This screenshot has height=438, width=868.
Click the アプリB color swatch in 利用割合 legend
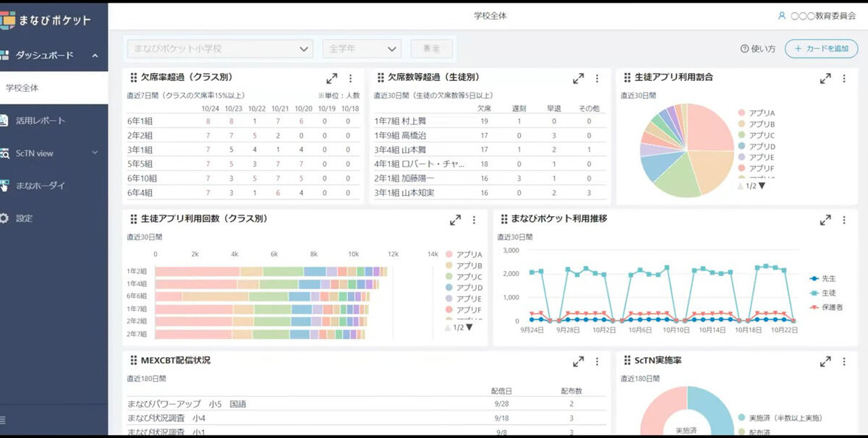(x=741, y=124)
